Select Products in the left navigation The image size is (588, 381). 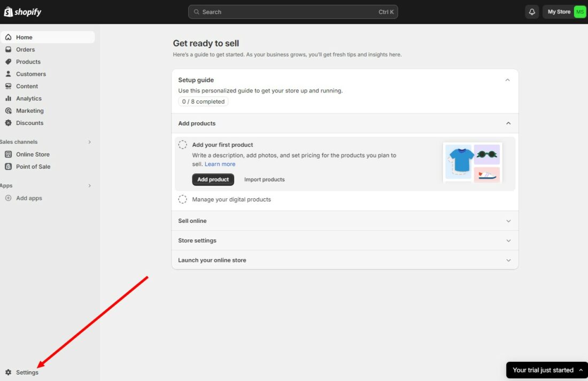(27, 61)
